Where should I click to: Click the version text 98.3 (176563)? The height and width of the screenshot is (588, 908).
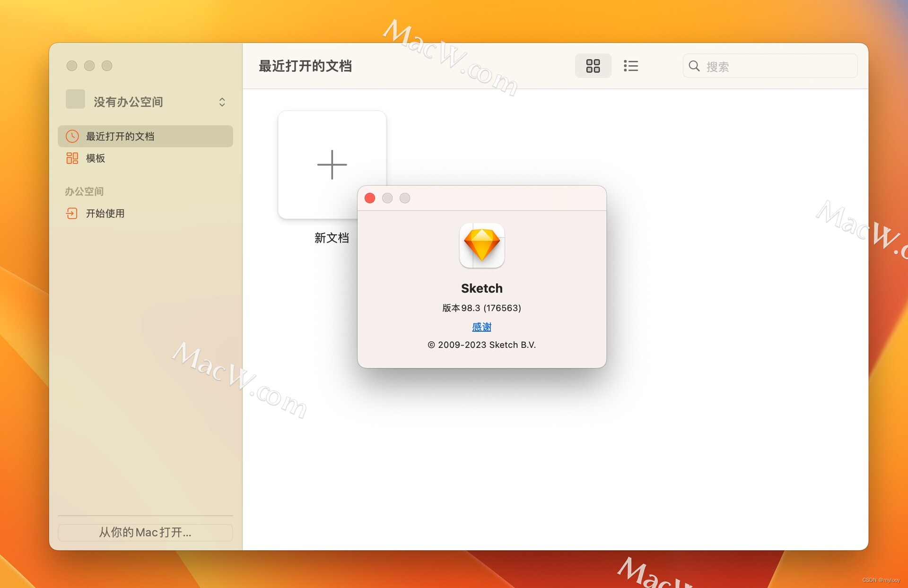coord(481,308)
